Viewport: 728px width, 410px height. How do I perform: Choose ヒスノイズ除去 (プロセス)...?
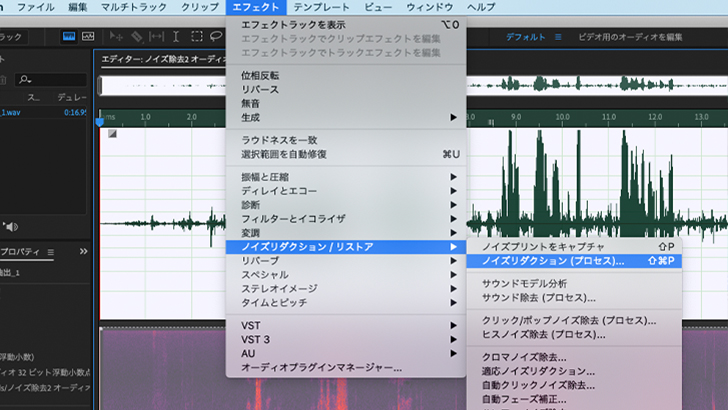click(574, 334)
